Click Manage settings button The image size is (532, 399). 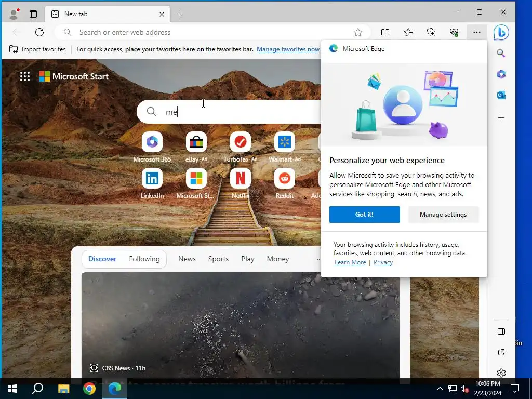point(443,215)
